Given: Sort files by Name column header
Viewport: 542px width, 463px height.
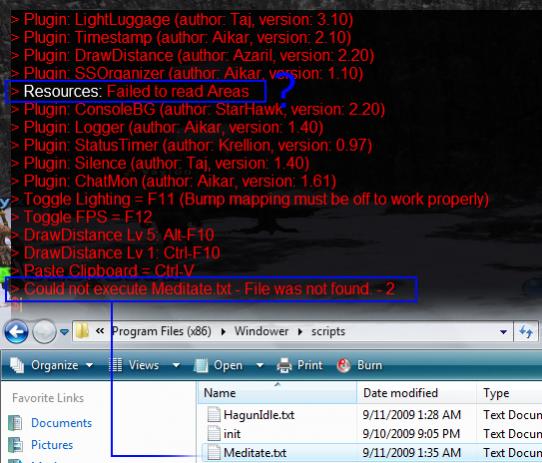Looking at the screenshot, I should pos(278,393).
